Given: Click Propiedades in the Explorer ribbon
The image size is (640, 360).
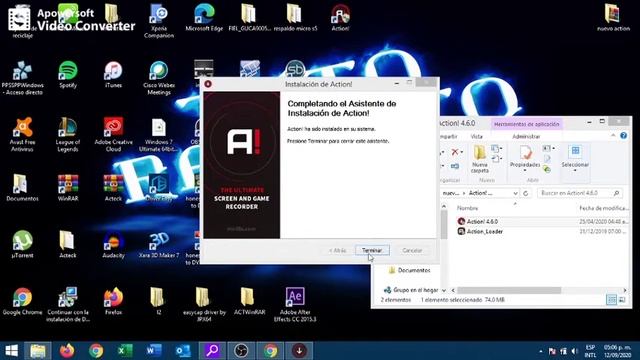Looking at the screenshot, I should click(525, 158).
